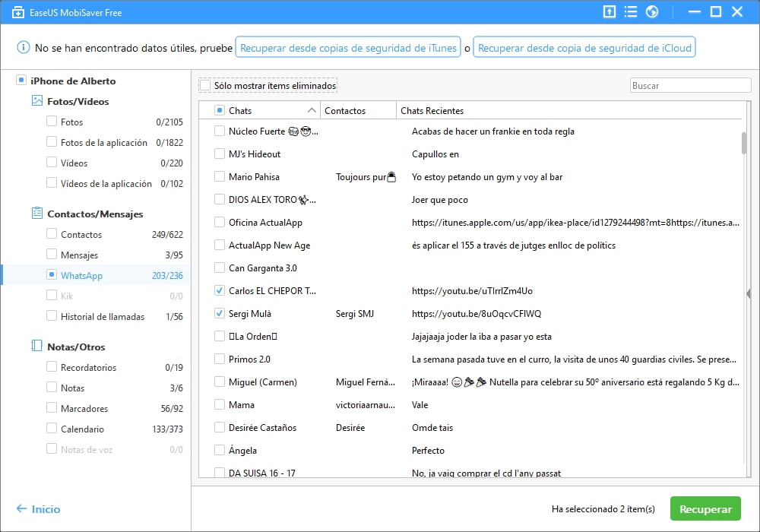Enable the Vídeos category checkbox
The height and width of the screenshot is (532, 760).
(52, 163)
